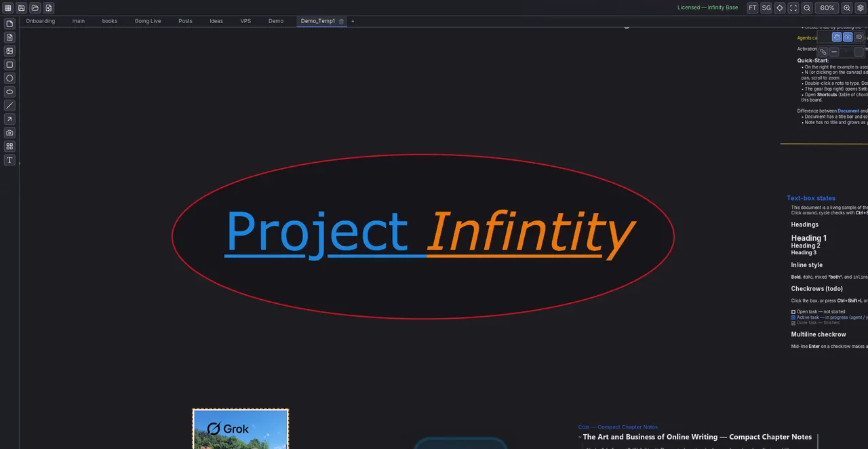Click the camera screenshot tool in the sidebar

pyautogui.click(x=9, y=133)
